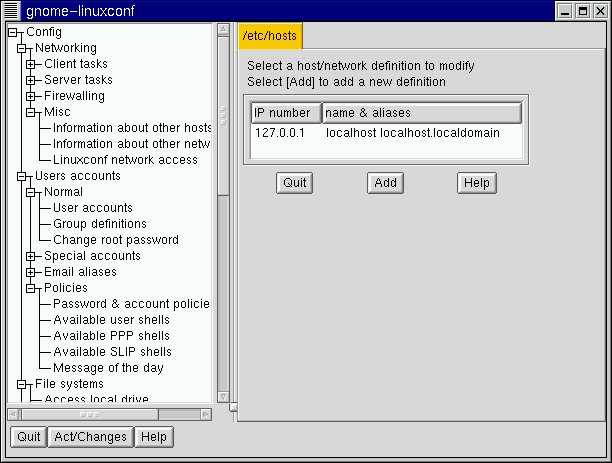Open Change root password entry

pyautogui.click(x=115, y=240)
